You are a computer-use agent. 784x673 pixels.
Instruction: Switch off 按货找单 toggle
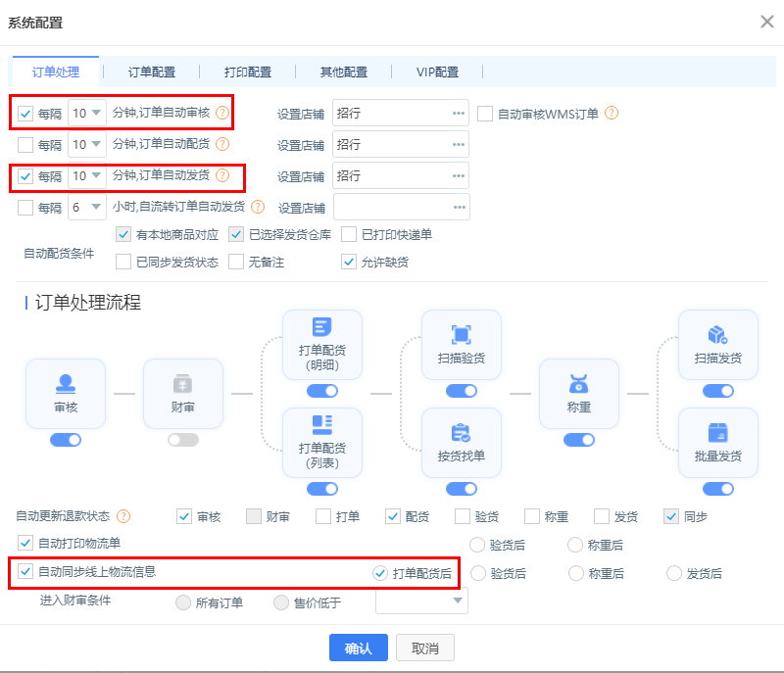(x=461, y=489)
